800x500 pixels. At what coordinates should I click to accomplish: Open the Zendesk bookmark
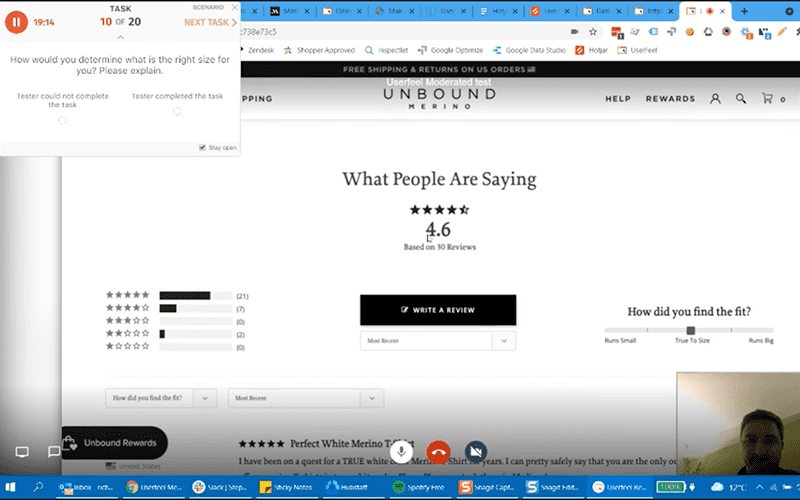click(257, 50)
